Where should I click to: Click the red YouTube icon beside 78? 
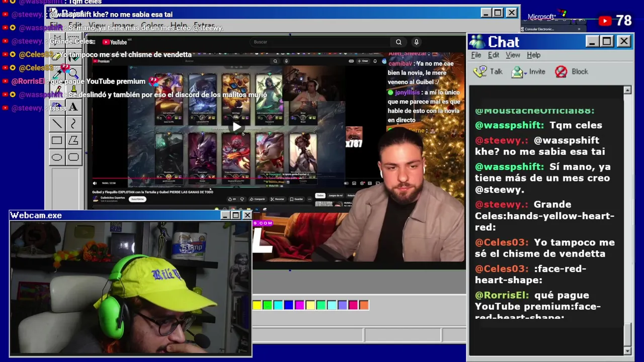pos(605,21)
